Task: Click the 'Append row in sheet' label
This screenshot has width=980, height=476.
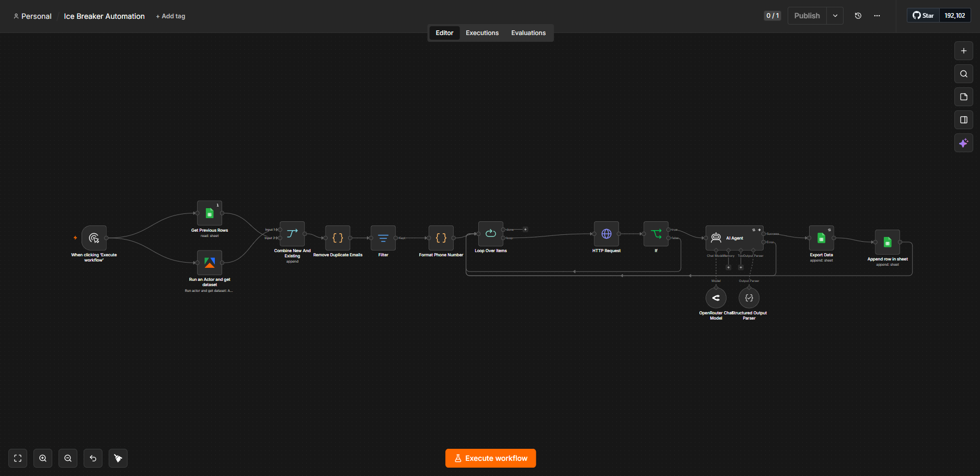Action: [x=887, y=259]
